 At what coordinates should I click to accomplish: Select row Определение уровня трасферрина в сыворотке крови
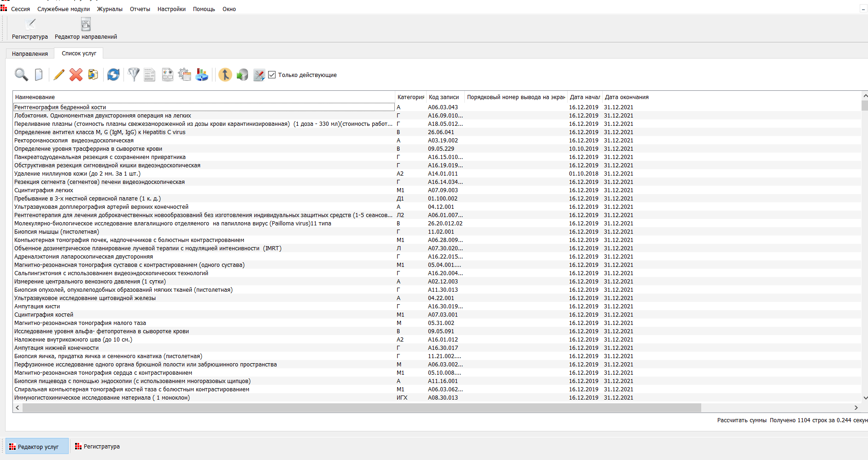coord(437,148)
